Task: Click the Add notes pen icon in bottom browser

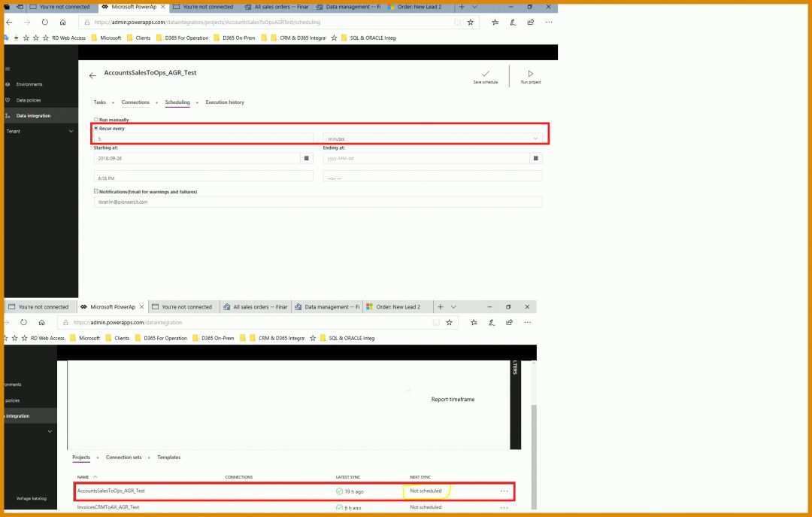Action: click(492, 323)
